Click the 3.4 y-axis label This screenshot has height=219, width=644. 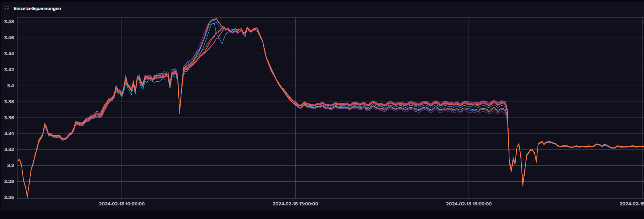(10, 86)
